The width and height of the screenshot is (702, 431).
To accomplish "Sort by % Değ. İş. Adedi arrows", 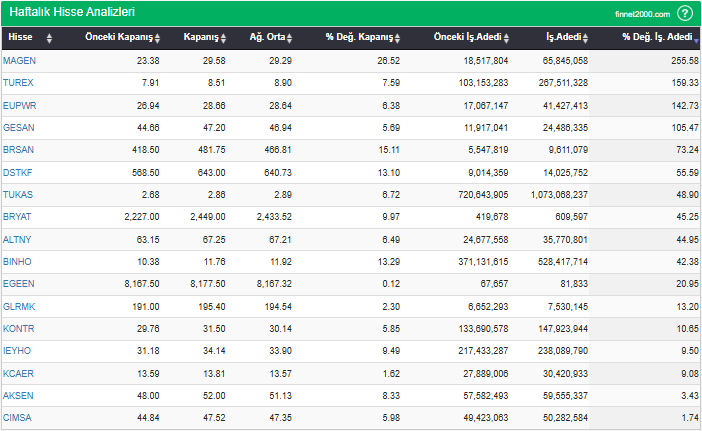I will tap(696, 38).
